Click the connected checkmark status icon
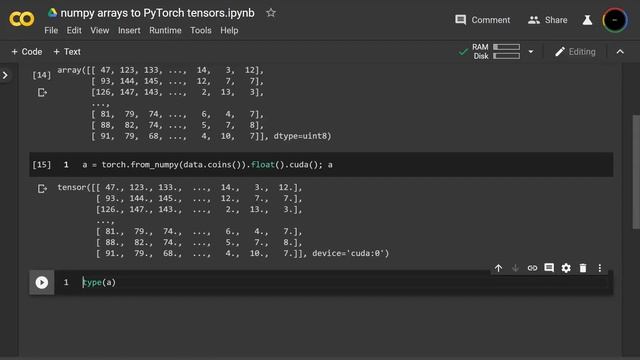This screenshot has height=360, width=640. 463,52
